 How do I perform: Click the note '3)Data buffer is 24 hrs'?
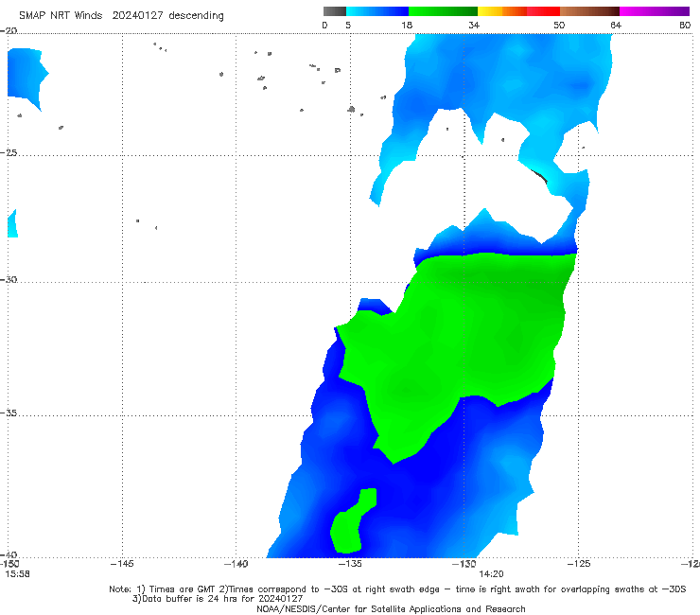click(218, 599)
